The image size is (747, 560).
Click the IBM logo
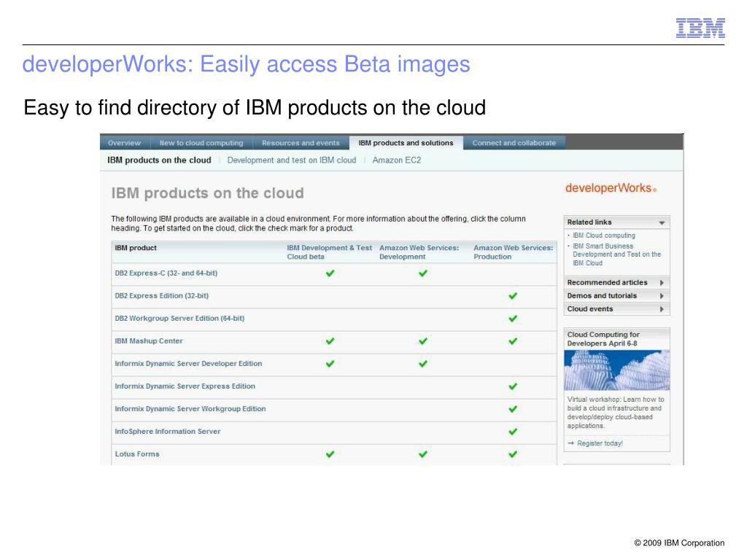pos(700,28)
